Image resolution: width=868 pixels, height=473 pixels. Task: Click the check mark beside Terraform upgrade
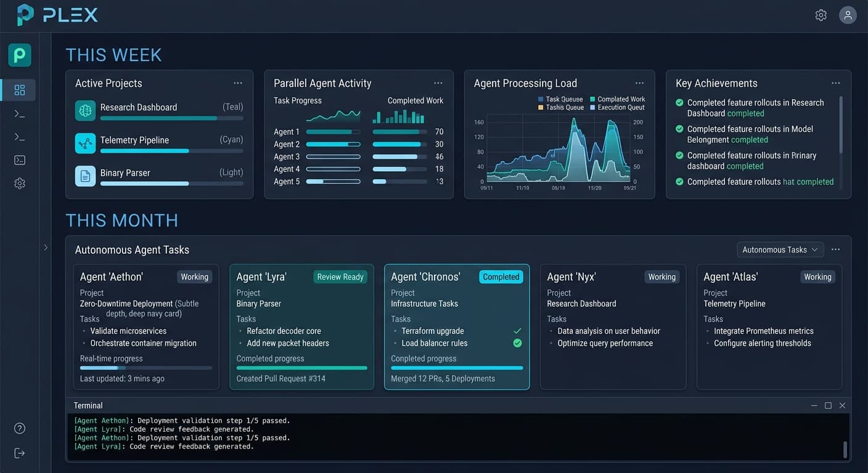point(517,331)
